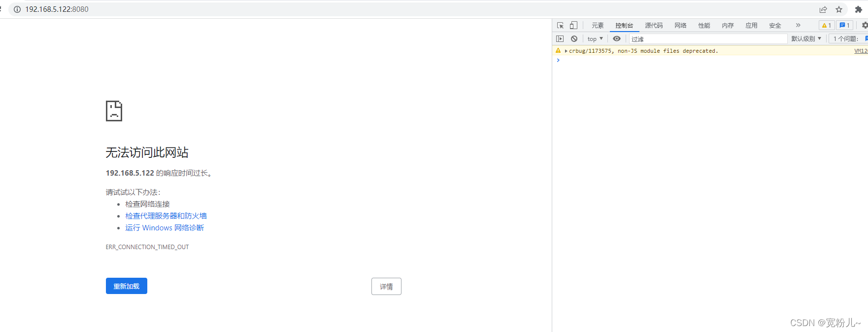
Task: Open the top context dropdown
Action: pyautogui.click(x=595, y=38)
